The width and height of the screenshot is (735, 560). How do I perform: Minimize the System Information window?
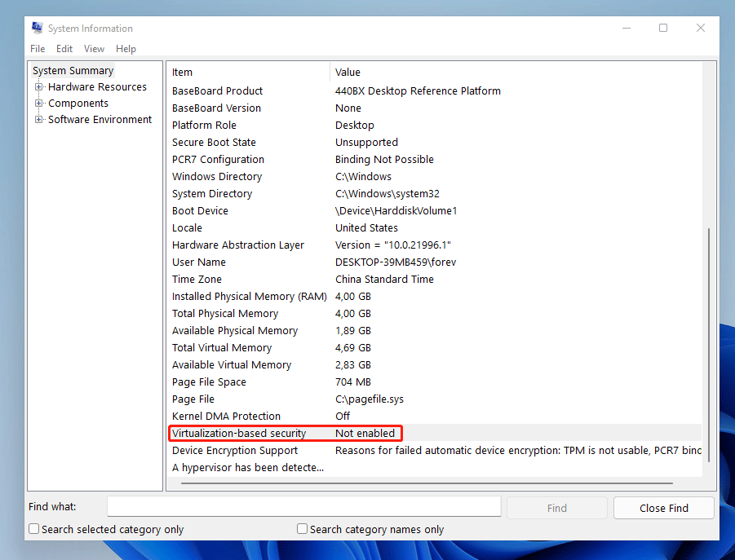click(x=627, y=28)
